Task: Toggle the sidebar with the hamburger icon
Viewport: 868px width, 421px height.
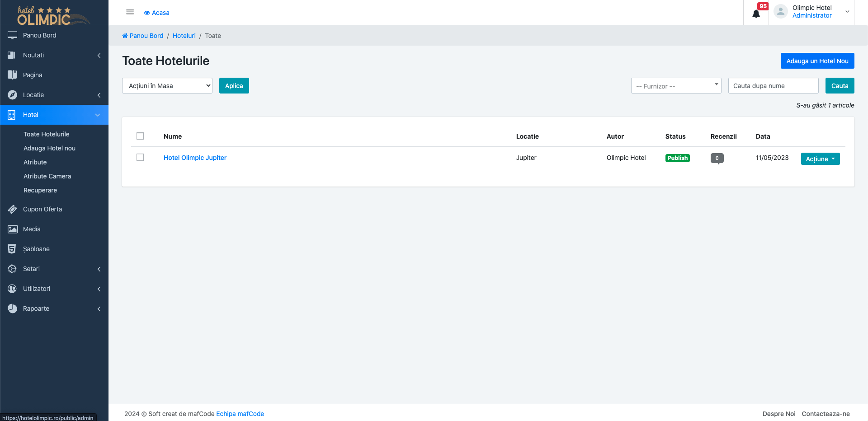Action: pyautogui.click(x=130, y=12)
